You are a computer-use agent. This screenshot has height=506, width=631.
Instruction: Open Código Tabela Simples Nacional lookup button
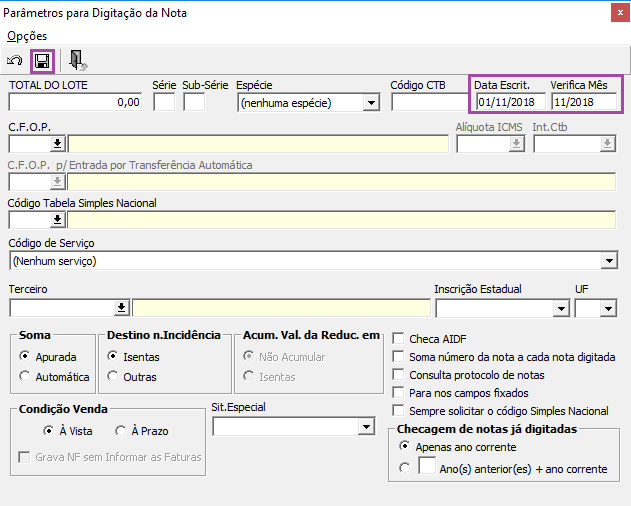pyautogui.click(x=58, y=220)
